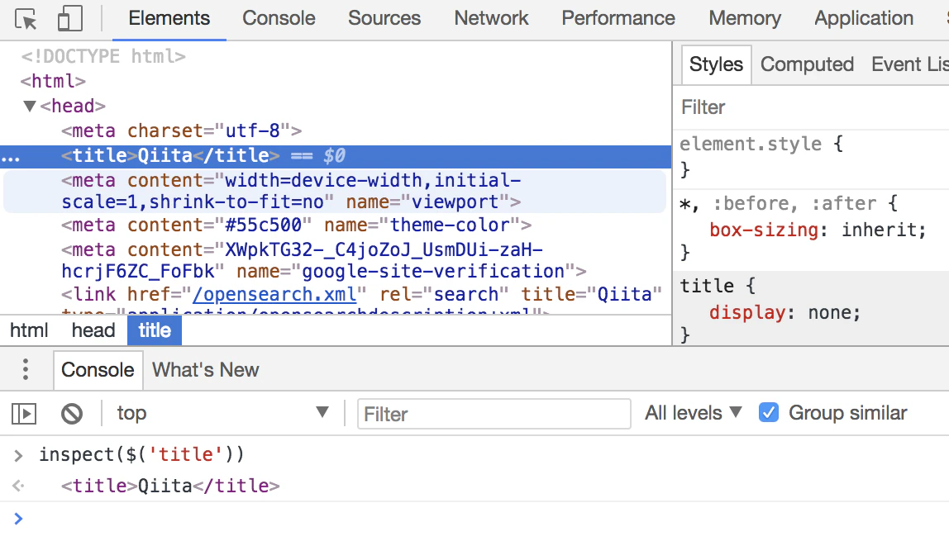Select the DOCTYPE html node

(x=103, y=57)
